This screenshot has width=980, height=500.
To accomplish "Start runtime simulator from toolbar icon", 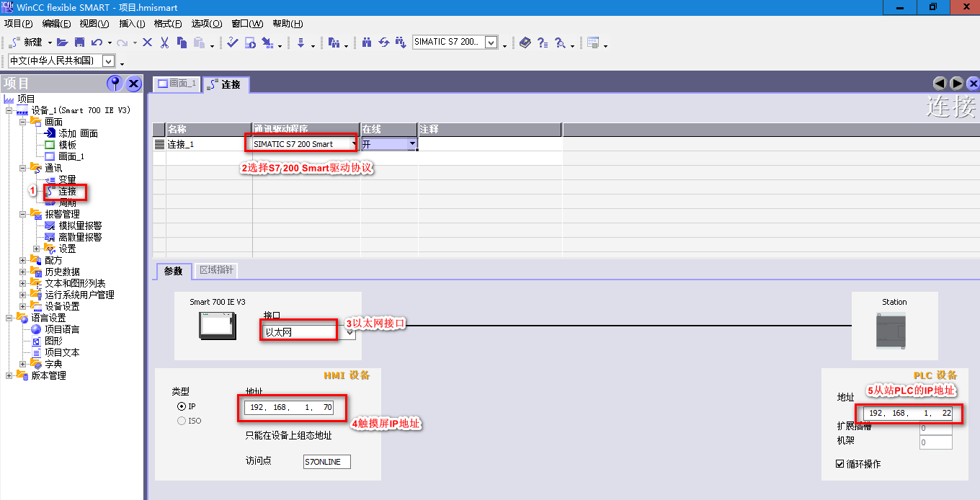I will [x=250, y=43].
